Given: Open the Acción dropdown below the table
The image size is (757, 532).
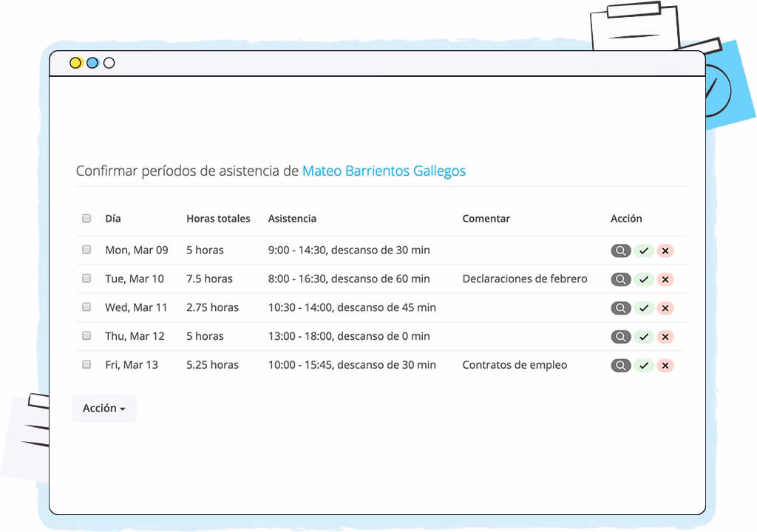Looking at the screenshot, I should point(103,408).
